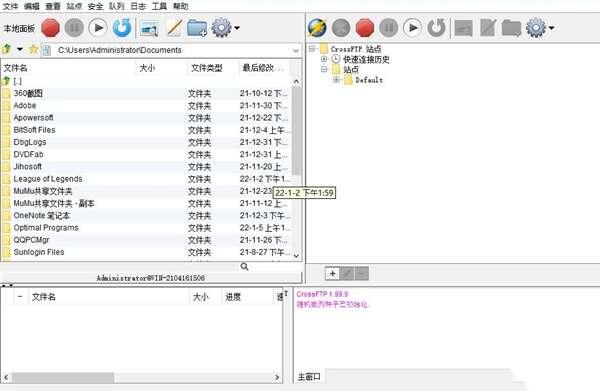The width and height of the screenshot is (600, 391).
Task: Click the pause button in local panel toolbar
Action: pos(74,28)
